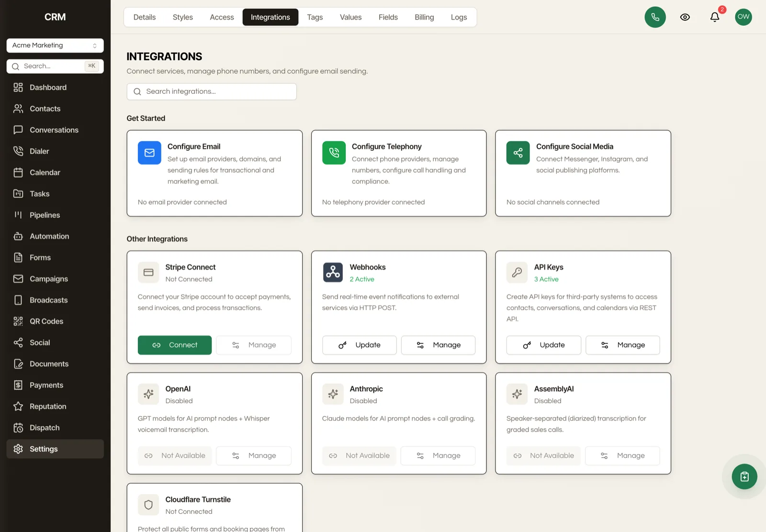Click Manage on the AssemblyAI card
The width and height of the screenshot is (766, 532).
click(623, 456)
